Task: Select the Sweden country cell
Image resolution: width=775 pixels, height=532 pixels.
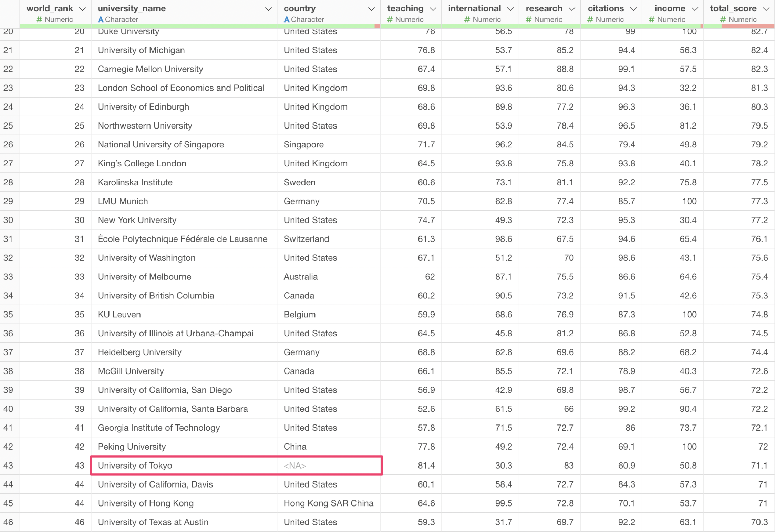Action: click(x=329, y=182)
